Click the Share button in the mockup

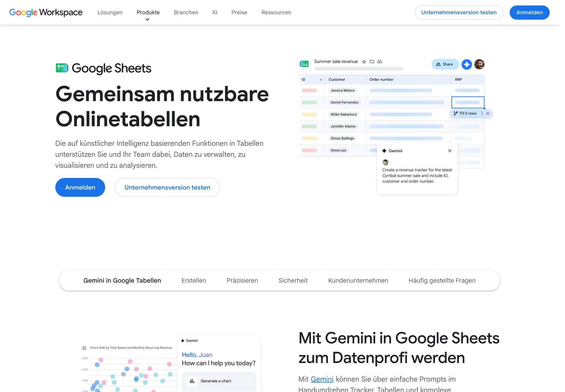(445, 64)
